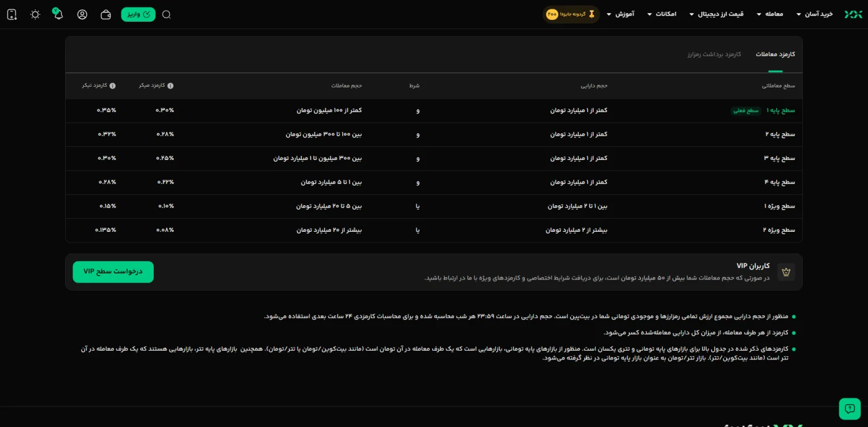Expand the امکانات dropdown menu
Viewport: 868px width, 427px height.
662,14
